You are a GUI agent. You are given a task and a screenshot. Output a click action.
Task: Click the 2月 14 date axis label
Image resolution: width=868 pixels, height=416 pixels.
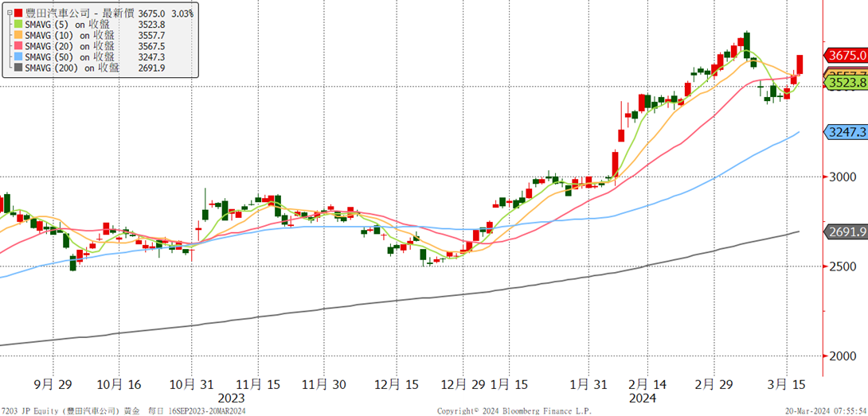647,385
